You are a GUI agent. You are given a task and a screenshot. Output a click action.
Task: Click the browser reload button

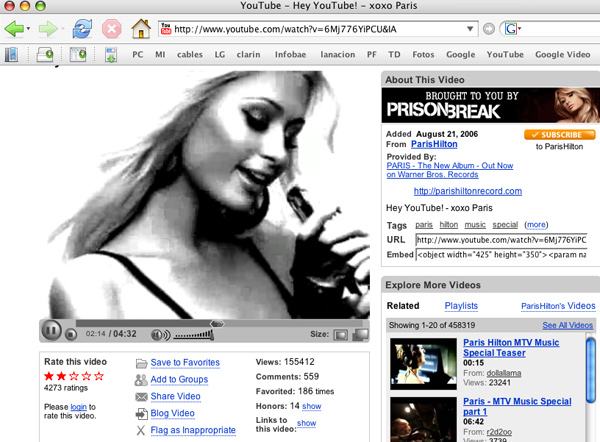click(83, 28)
